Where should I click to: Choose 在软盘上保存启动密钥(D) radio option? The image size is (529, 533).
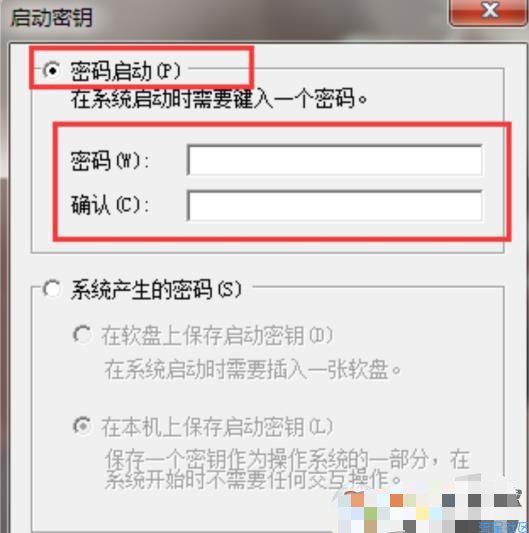point(82,334)
